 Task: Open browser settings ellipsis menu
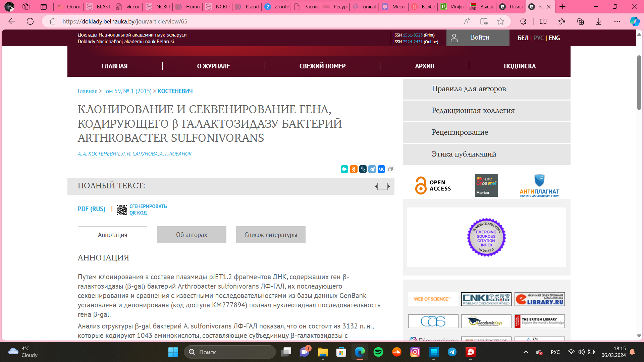click(x=617, y=21)
